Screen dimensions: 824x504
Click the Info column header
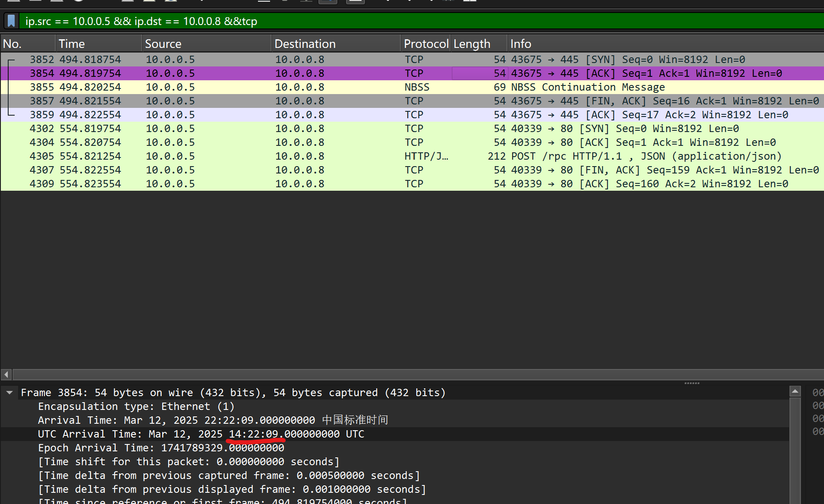664,44
